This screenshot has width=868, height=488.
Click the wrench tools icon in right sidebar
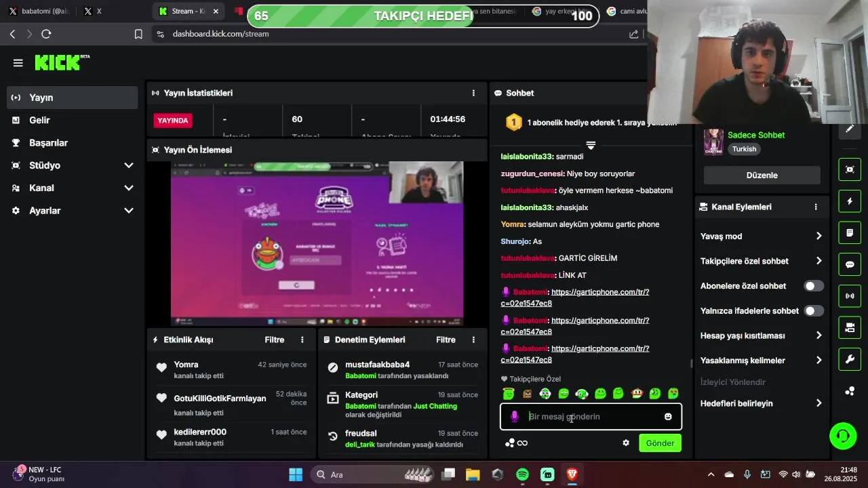850,359
